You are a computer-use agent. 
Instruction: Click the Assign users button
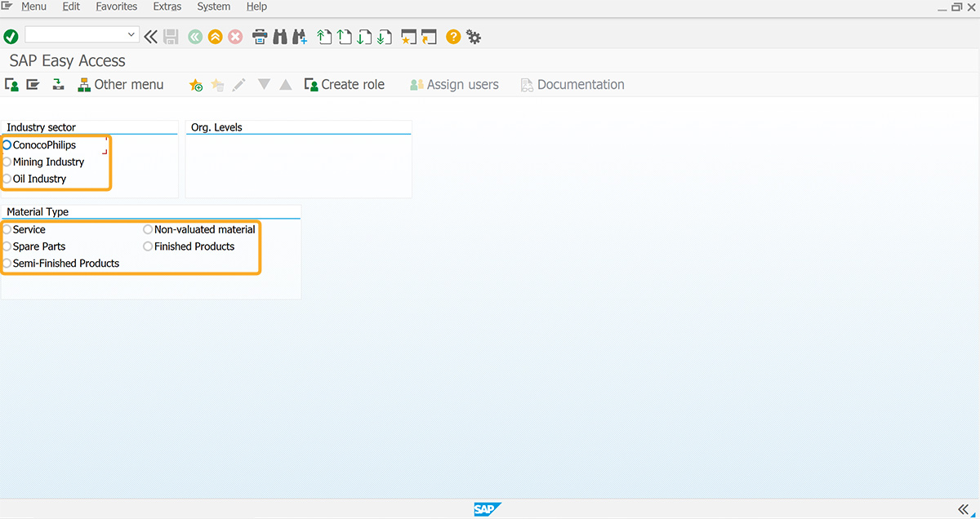click(454, 84)
